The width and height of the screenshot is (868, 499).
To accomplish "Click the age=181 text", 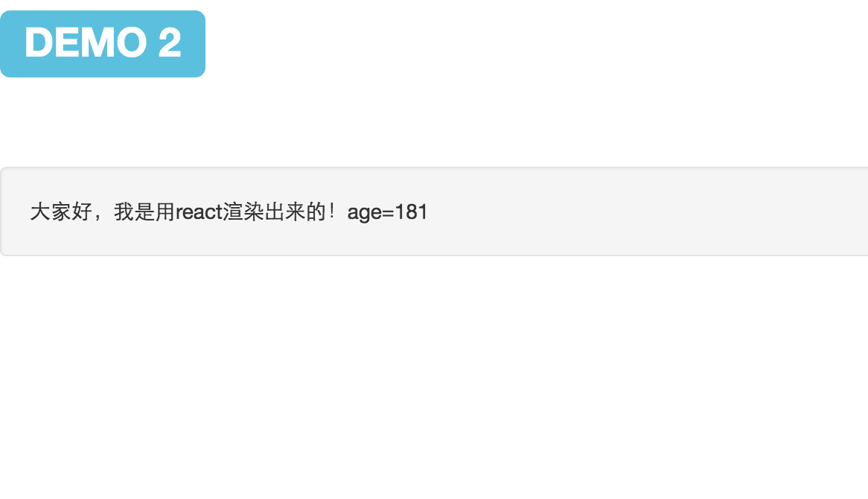I will click(x=388, y=213).
